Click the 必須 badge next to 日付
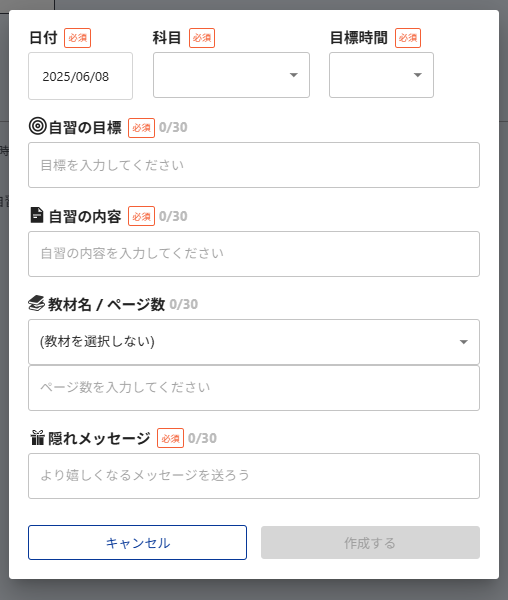The height and width of the screenshot is (600, 508). click(x=77, y=38)
